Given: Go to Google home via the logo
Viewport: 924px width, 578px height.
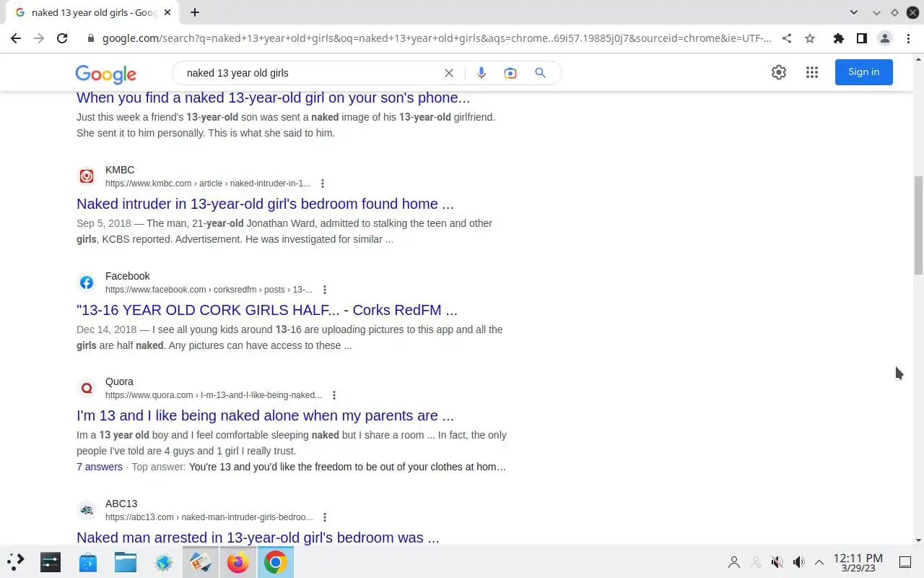Looking at the screenshot, I should pos(105,73).
